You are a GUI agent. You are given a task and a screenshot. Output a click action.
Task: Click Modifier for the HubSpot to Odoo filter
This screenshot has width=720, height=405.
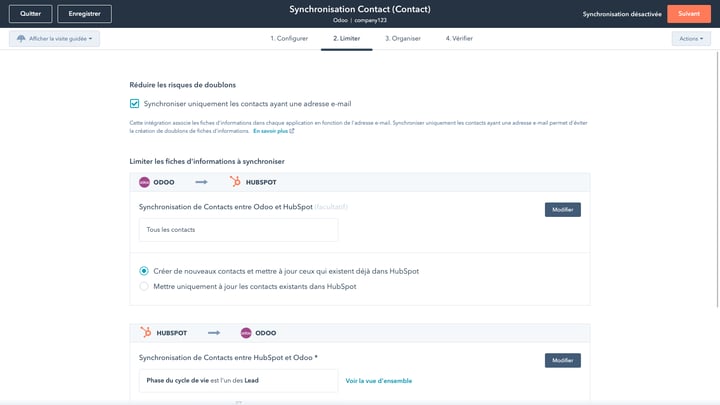[x=562, y=360]
